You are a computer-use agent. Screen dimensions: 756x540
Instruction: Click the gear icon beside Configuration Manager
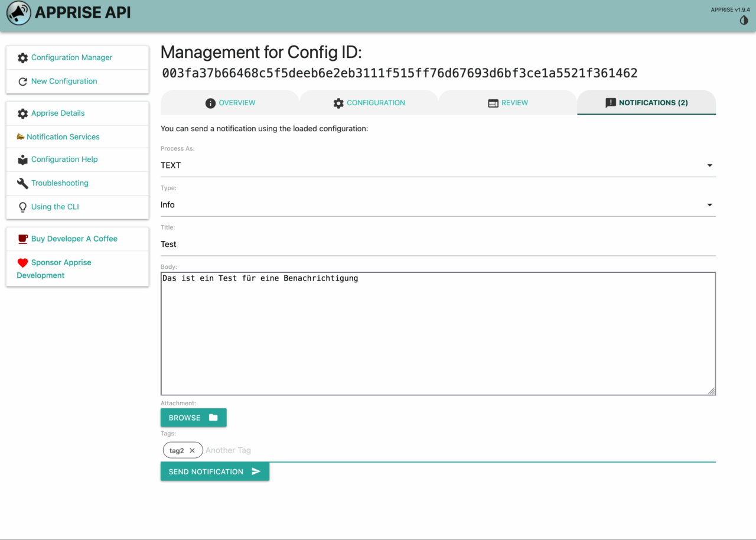click(x=22, y=58)
